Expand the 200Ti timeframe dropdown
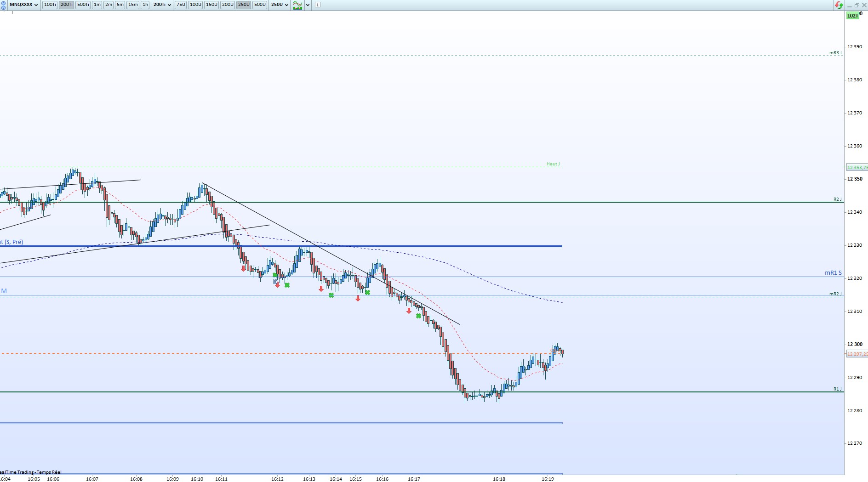 pos(162,5)
